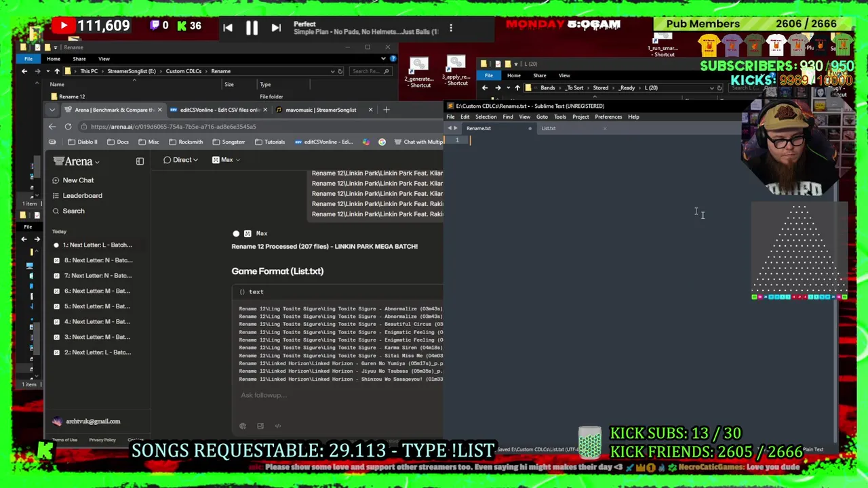Select Stored in L (20) breadcrumb
This screenshot has height=488, width=868.
pos(601,88)
